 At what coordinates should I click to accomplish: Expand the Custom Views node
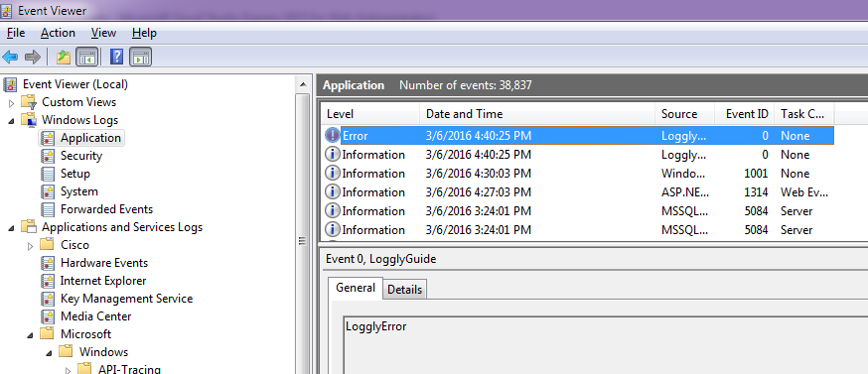[12, 103]
